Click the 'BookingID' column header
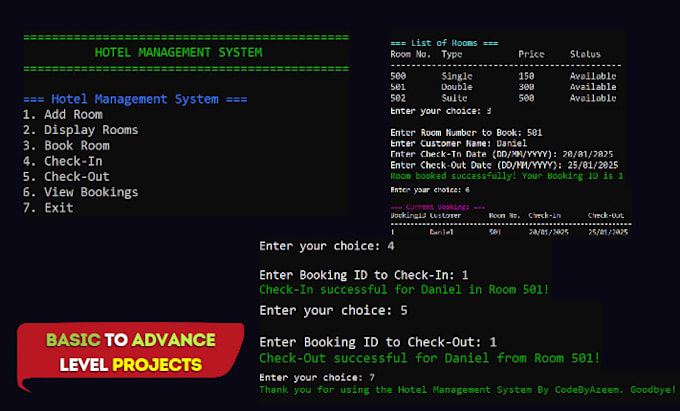Viewport: 680px width, 411px height. (408, 215)
